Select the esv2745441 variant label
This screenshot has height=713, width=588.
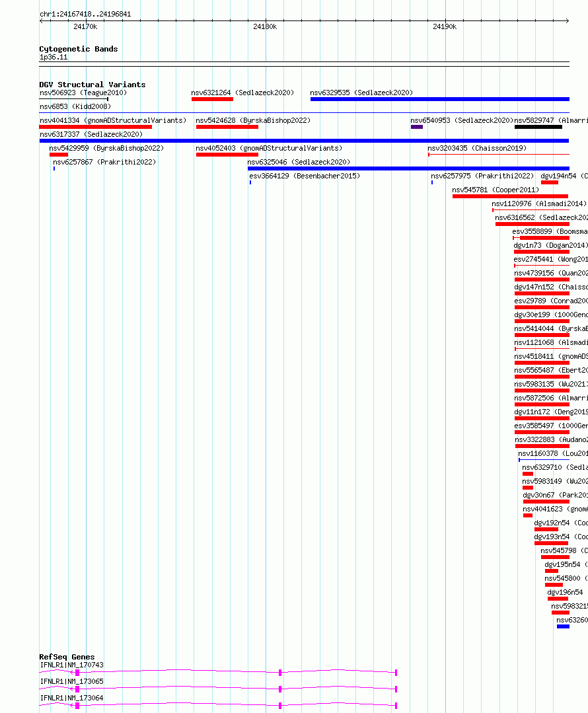point(551,259)
